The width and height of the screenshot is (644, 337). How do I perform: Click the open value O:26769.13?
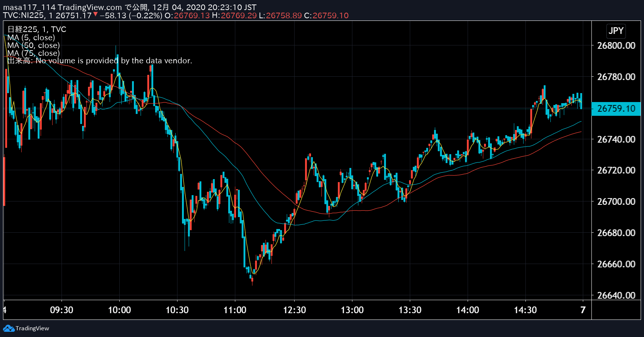click(x=187, y=16)
